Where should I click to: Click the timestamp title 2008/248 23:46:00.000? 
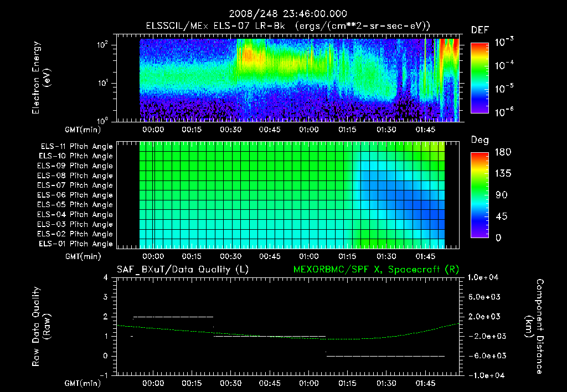coord(288,14)
